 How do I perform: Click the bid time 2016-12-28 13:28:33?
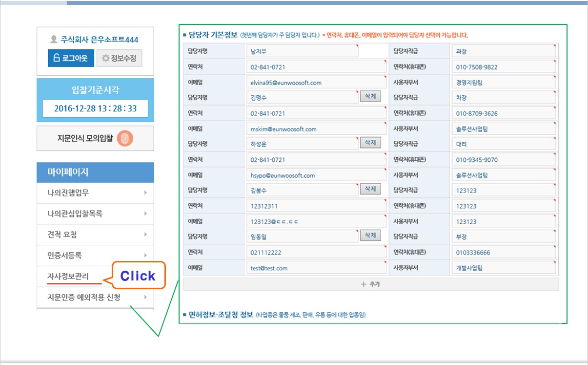click(x=95, y=108)
